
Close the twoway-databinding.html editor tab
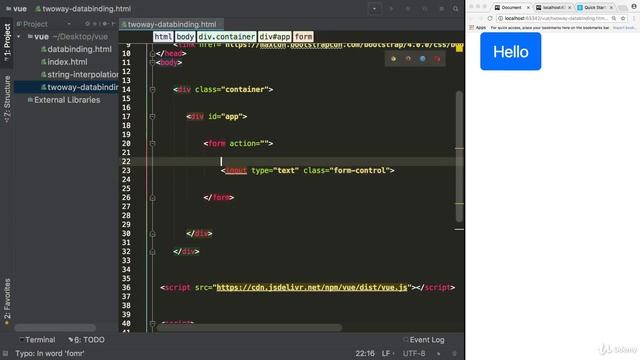click(x=220, y=24)
